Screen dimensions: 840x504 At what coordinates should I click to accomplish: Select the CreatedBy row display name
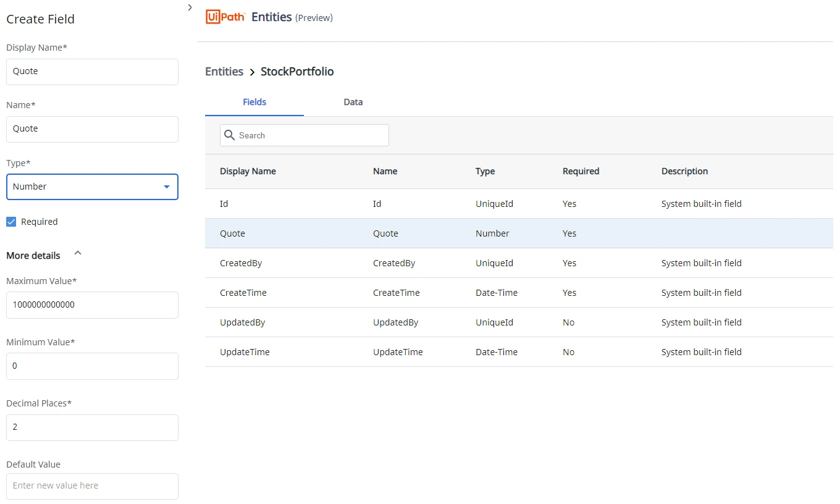pyautogui.click(x=241, y=263)
